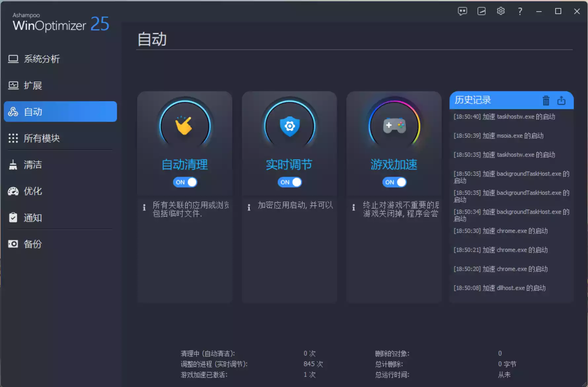Toggle off the 自动清理 switch
The width and height of the screenshot is (588, 387).
[185, 182]
